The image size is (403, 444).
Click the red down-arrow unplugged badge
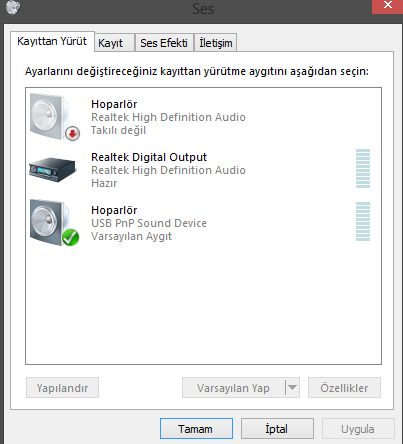point(72,134)
